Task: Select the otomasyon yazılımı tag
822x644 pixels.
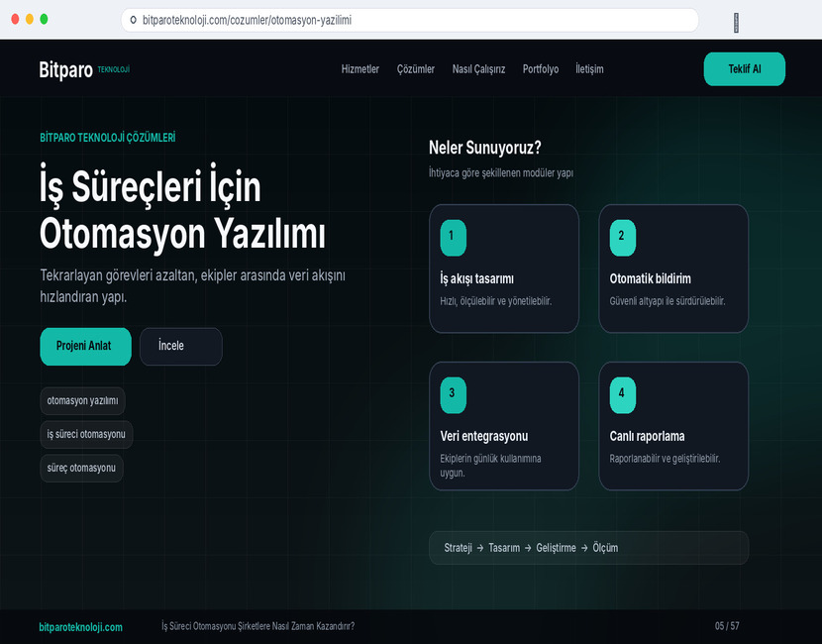Action: (82, 400)
